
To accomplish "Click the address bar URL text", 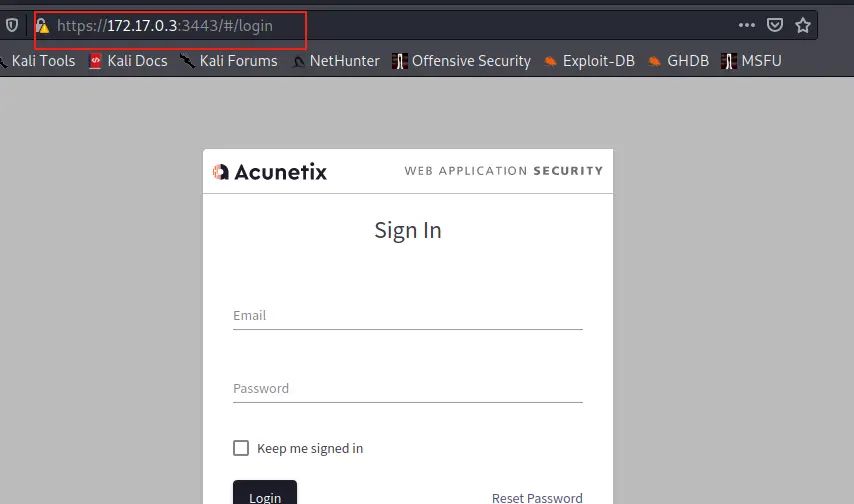I will point(164,26).
